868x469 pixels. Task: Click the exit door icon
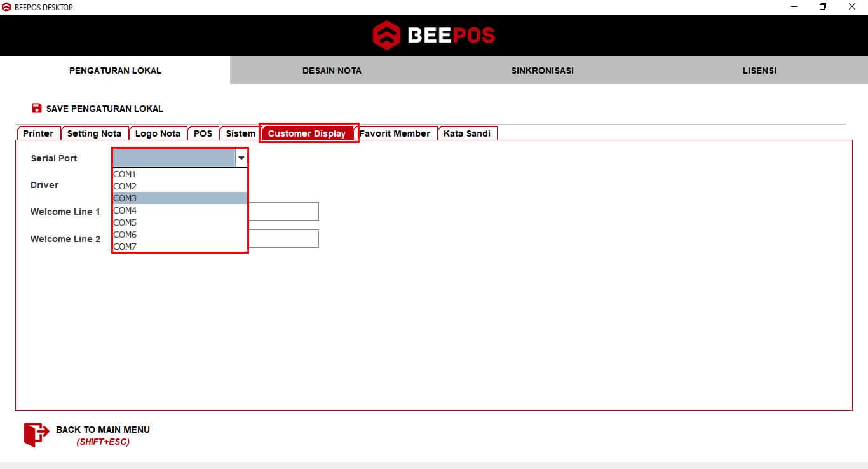(x=36, y=435)
